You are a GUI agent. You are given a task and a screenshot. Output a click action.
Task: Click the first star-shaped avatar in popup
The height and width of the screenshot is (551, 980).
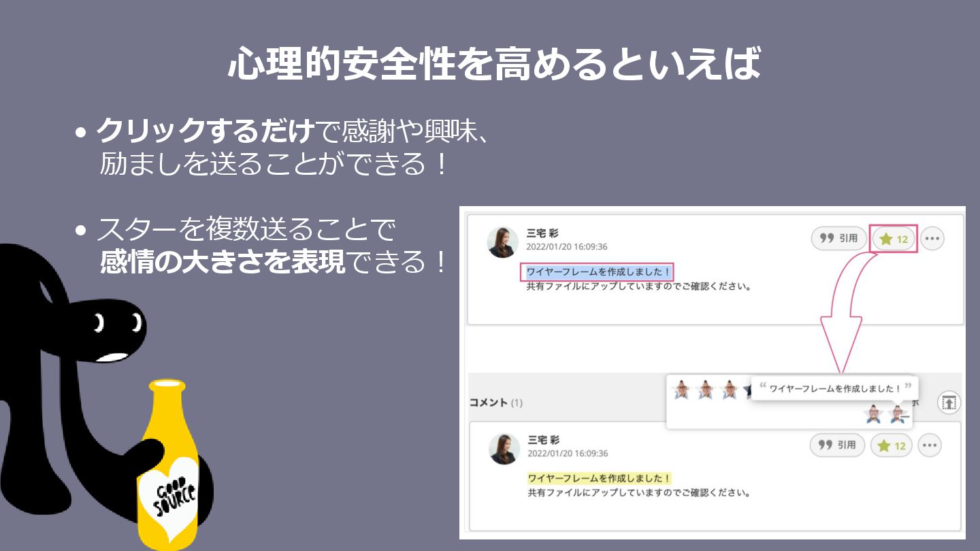tap(681, 390)
